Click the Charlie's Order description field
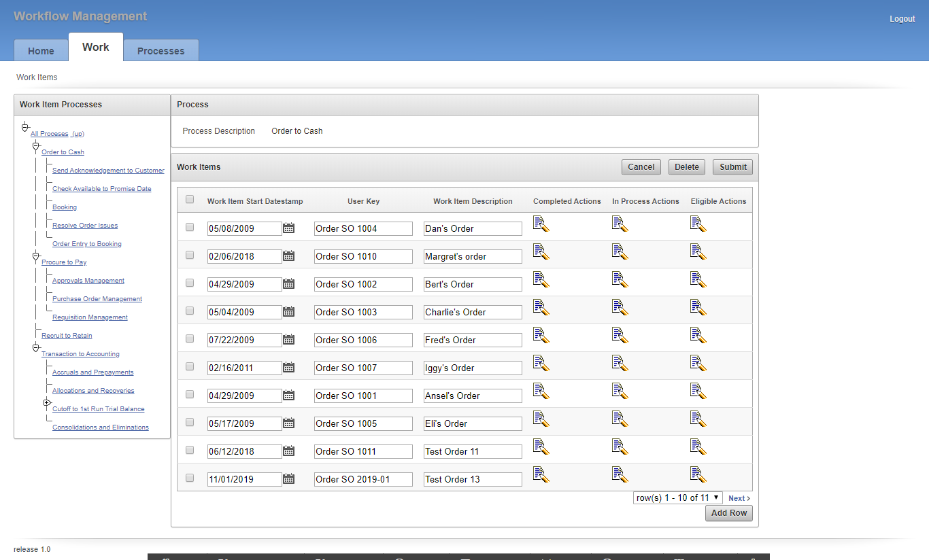The image size is (929, 560). pyautogui.click(x=472, y=313)
